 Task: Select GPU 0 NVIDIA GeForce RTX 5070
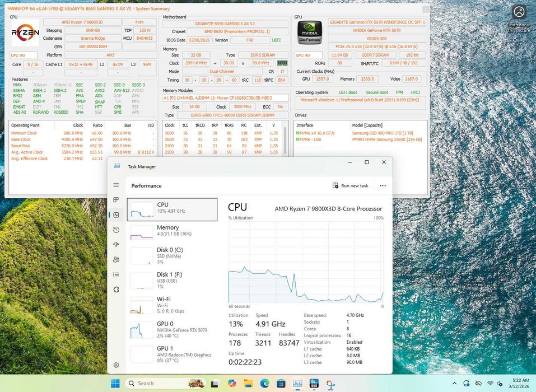click(x=172, y=329)
